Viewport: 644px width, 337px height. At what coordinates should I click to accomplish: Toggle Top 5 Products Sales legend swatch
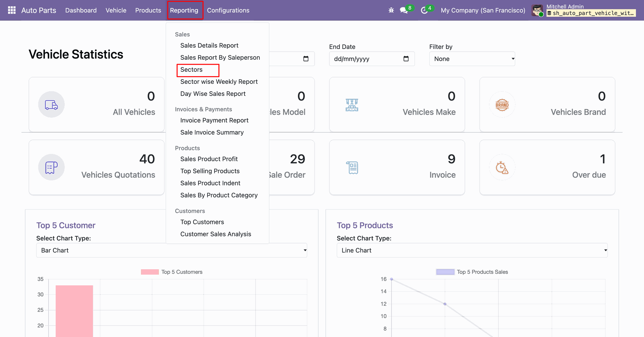click(445, 272)
